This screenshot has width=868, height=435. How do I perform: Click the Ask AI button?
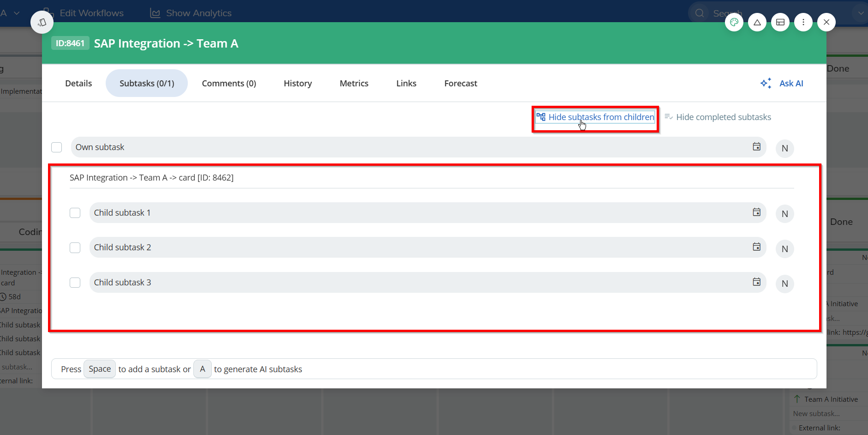[x=782, y=84]
